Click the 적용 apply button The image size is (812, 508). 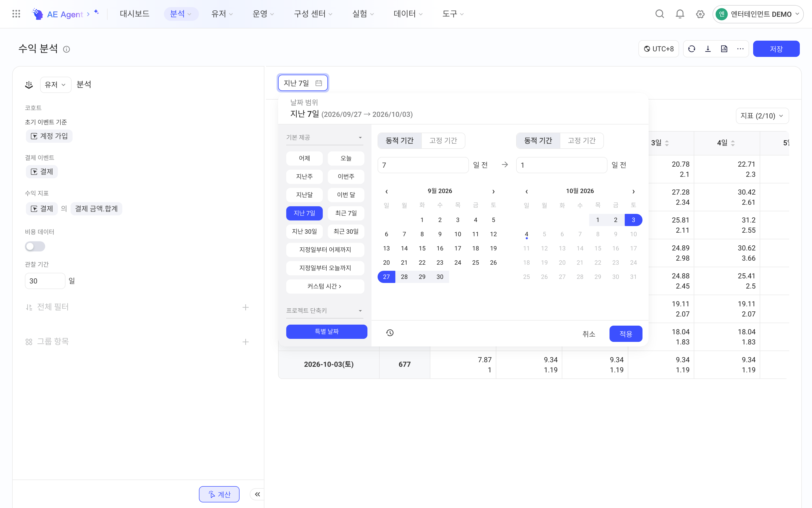(x=626, y=334)
